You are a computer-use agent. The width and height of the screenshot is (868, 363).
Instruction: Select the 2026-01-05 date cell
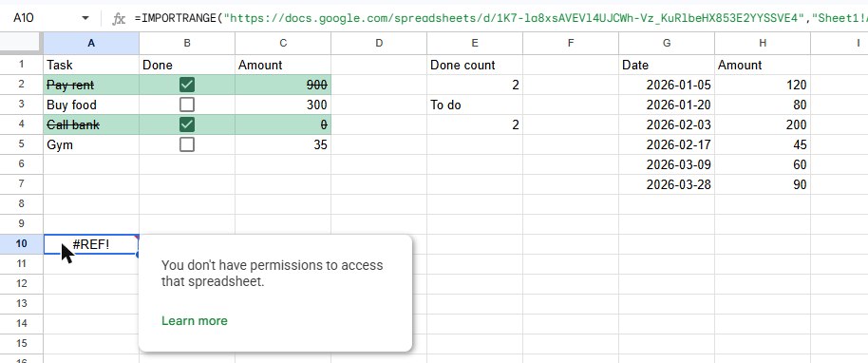[667, 85]
